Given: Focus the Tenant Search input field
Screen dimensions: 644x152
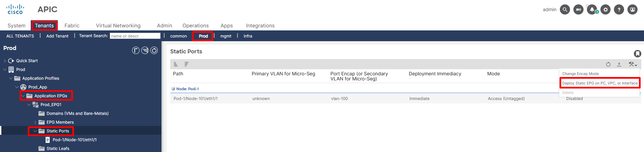Looking at the screenshot, I should 135,36.
